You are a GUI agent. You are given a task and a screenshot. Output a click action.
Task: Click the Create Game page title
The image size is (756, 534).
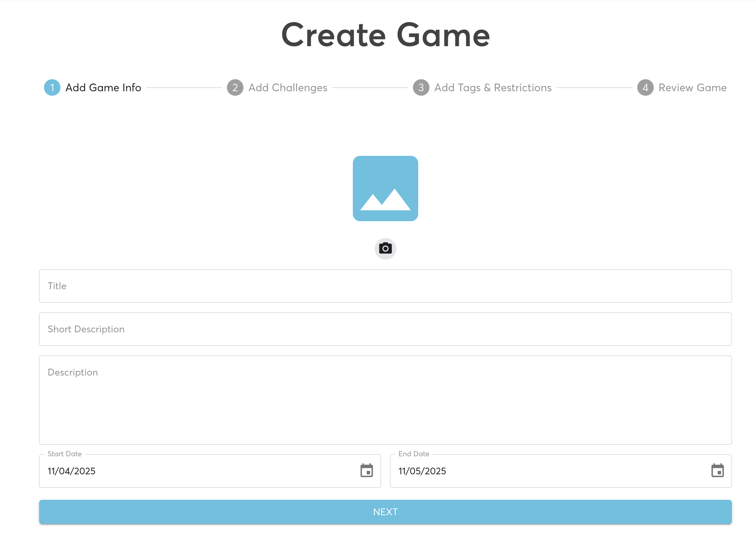pyautogui.click(x=385, y=35)
